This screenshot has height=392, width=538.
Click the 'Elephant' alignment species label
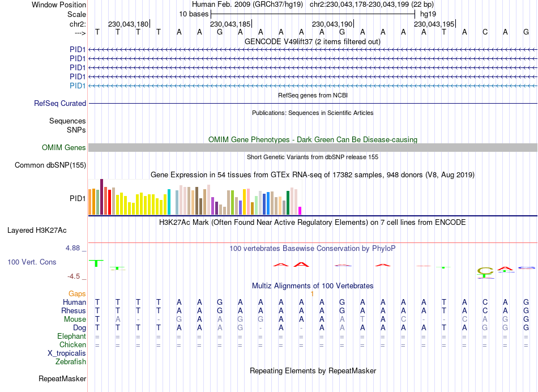72,336
